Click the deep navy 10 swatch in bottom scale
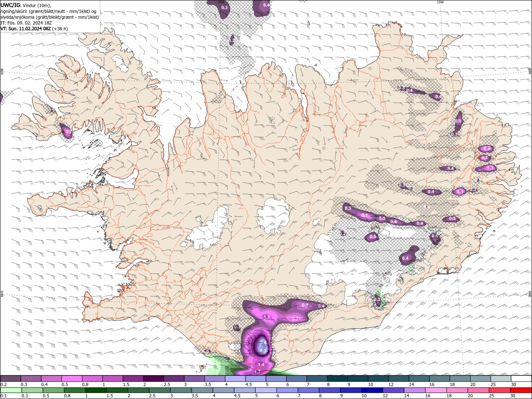This screenshot has width=532, height=399. point(372,390)
